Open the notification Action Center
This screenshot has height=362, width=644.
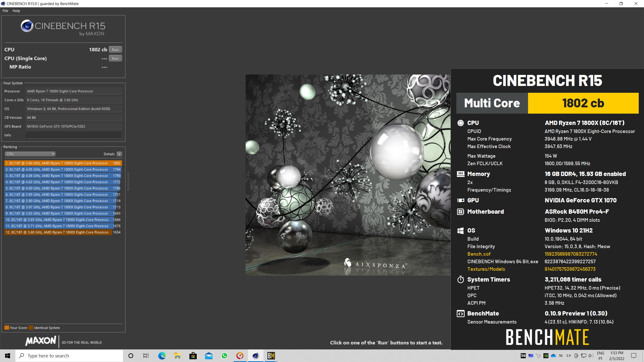(x=634, y=356)
